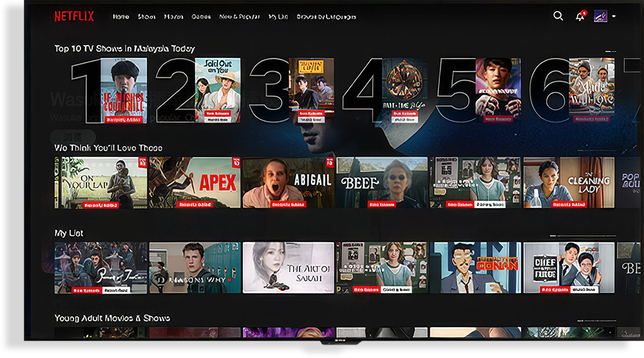Click the profile avatar picture
Screen dimensions: 644x358
[600, 16]
